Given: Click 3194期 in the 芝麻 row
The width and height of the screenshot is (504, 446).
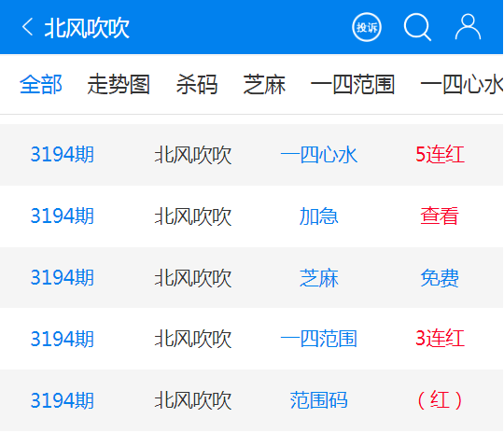Looking at the screenshot, I should coord(62,278).
